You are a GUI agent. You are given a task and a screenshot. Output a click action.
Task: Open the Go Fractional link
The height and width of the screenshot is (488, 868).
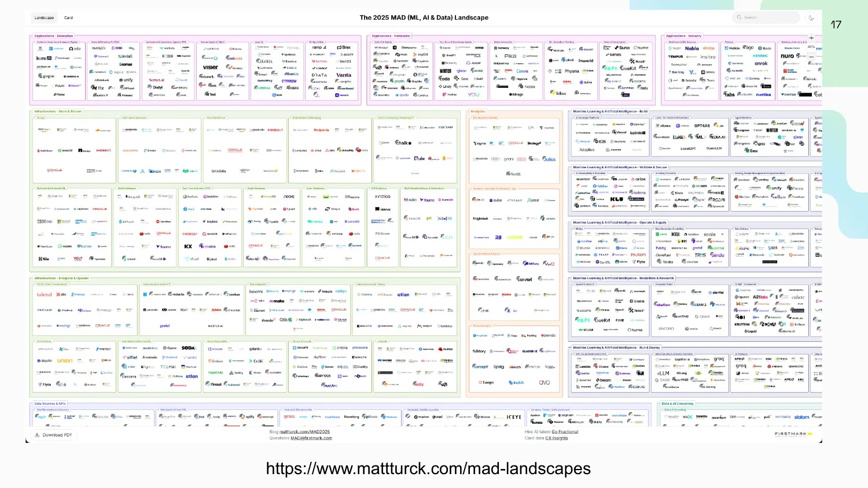[565, 432]
